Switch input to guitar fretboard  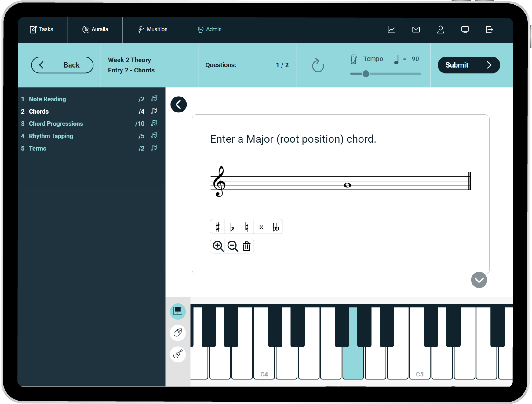pyautogui.click(x=178, y=354)
